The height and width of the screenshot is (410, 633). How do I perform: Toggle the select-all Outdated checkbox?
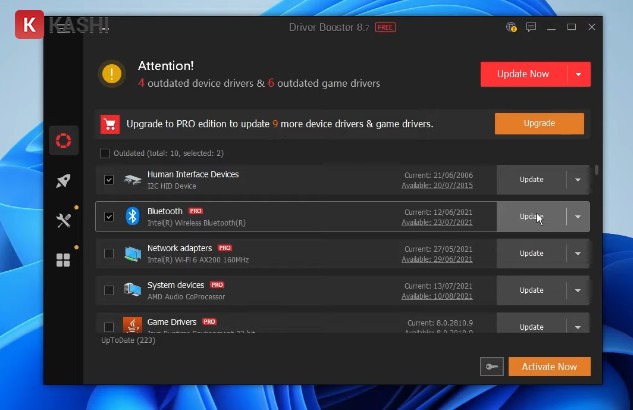(105, 153)
